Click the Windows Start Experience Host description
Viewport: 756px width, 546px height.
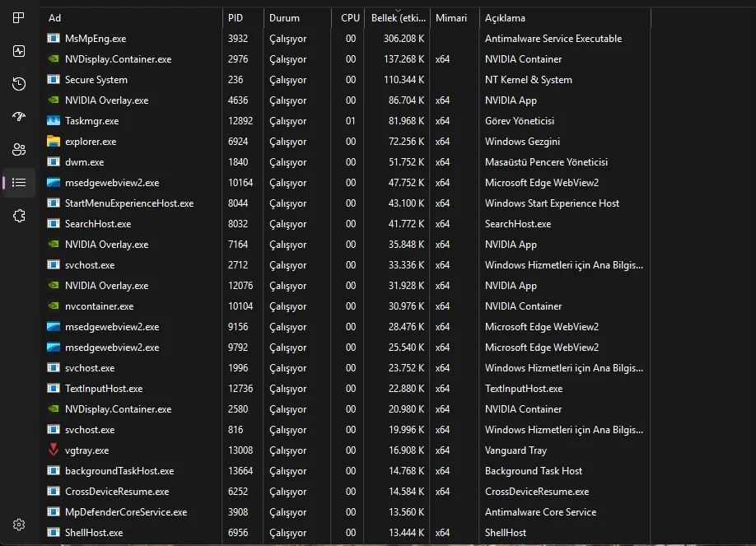[x=552, y=203]
